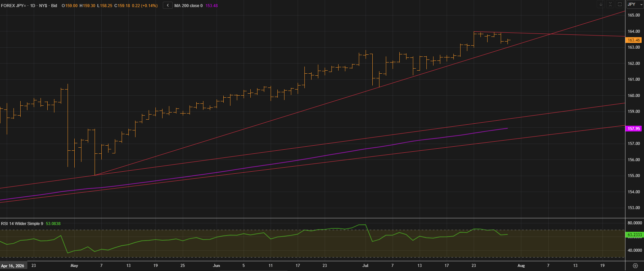Select the RSI 14 Wilder Simple 9 label
This screenshot has height=271, width=644.
click(x=22, y=224)
